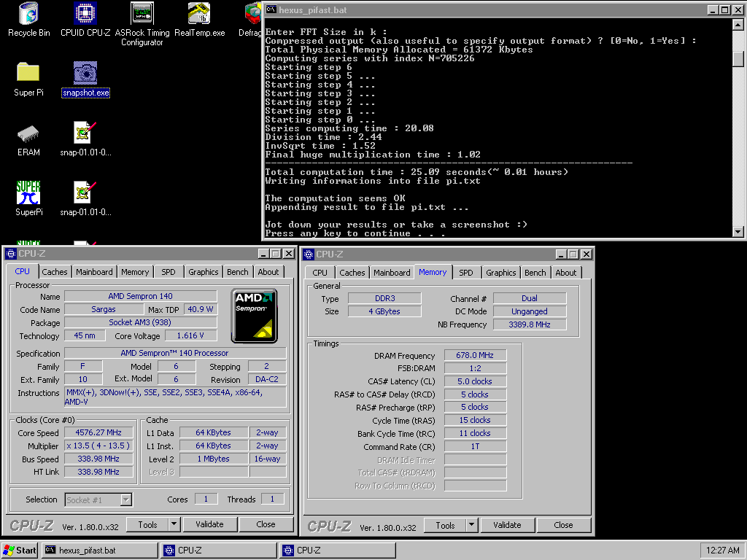Click system icon of left CPU-Z window

click(11, 254)
